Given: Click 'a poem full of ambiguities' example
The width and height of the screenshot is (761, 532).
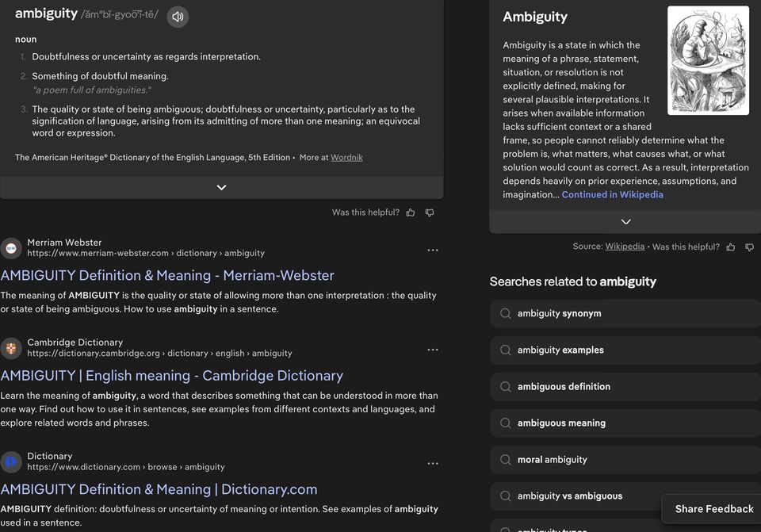Looking at the screenshot, I should point(92,90).
